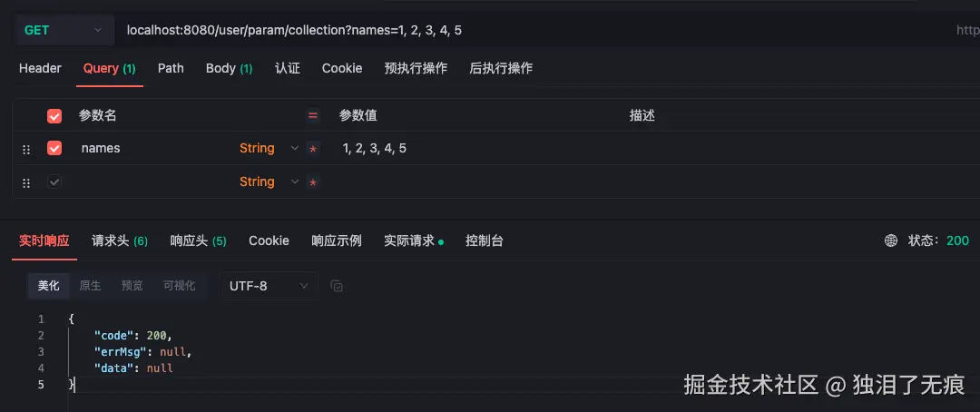Grab the drag handle of names row
980x412 pixels.
click(x=26, y=150)
